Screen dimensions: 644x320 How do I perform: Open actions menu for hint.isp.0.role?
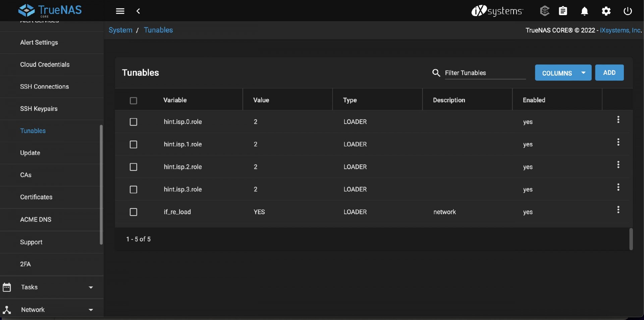click(618, 120)
